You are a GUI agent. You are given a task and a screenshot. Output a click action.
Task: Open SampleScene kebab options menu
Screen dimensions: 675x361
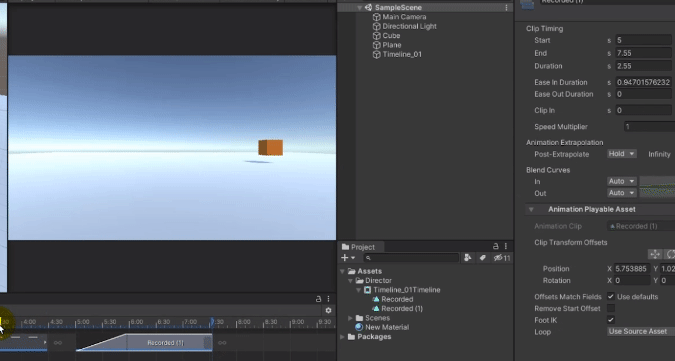pyautogui.click(x=506, y=8)
